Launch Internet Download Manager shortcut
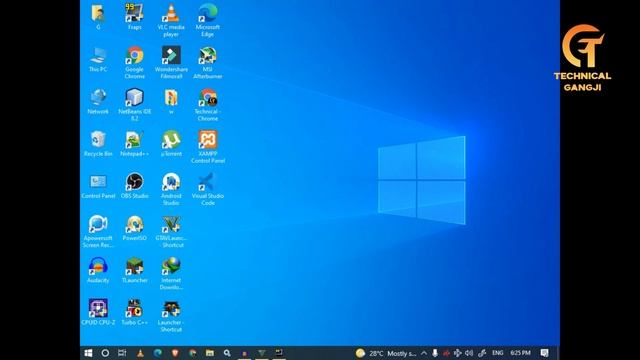 [171, 273]
